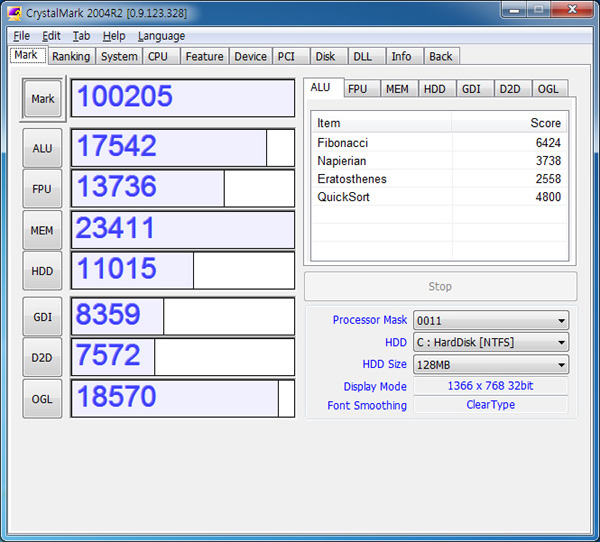Select the OGL results sub-tab
This screenshot has width=600, height=542.
click(550, 89)
